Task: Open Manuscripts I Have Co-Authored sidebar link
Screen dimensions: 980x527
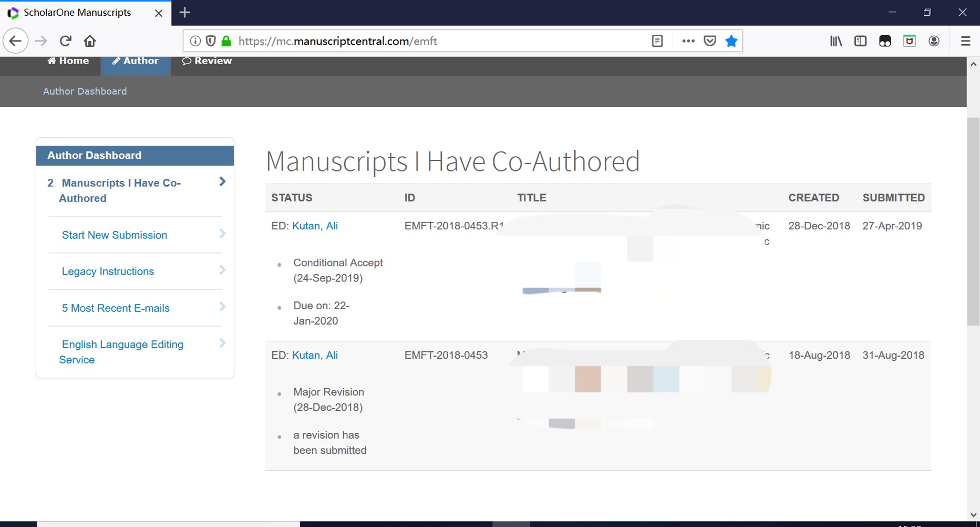Action: pos(120,190)
